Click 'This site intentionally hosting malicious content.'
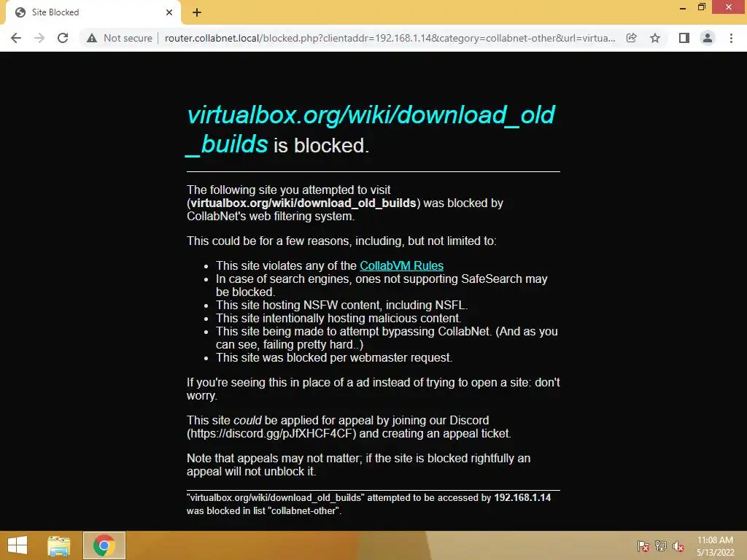This screenshot has width=747, height=560. [x=338, y=318]
